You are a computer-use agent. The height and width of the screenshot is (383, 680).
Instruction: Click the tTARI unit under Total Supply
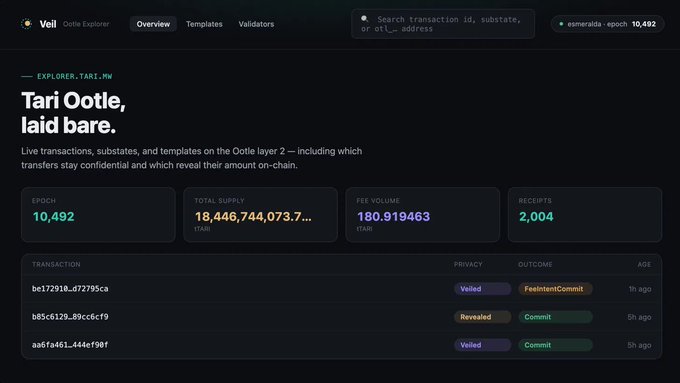pyautogui.click(x=202, y=229)
